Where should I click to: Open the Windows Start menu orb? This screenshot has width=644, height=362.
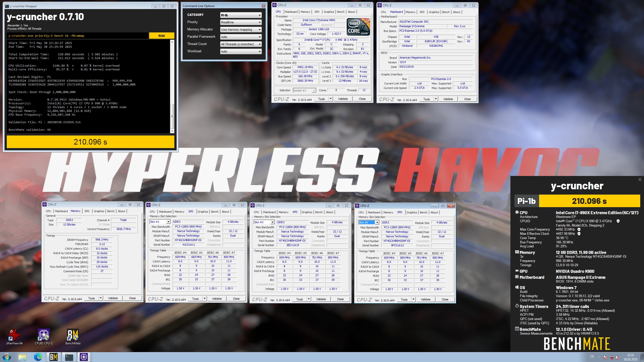click(7, 357)
